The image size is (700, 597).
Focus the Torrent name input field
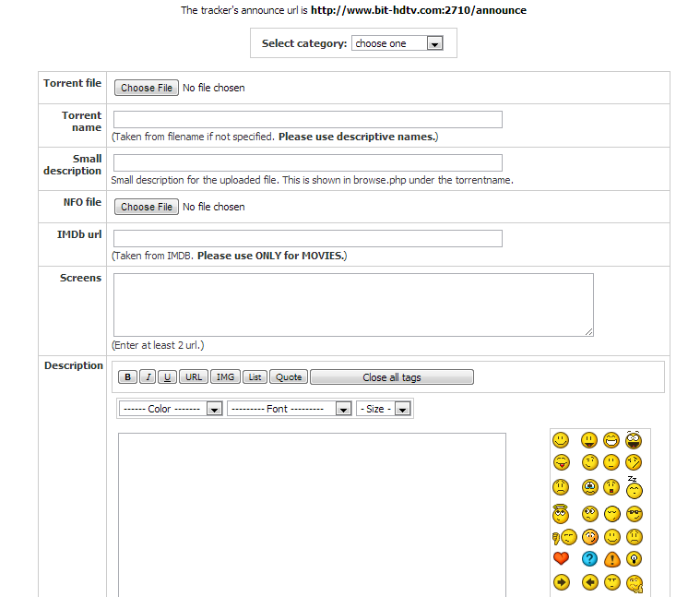pyautogui.click(x=308, y=119)
